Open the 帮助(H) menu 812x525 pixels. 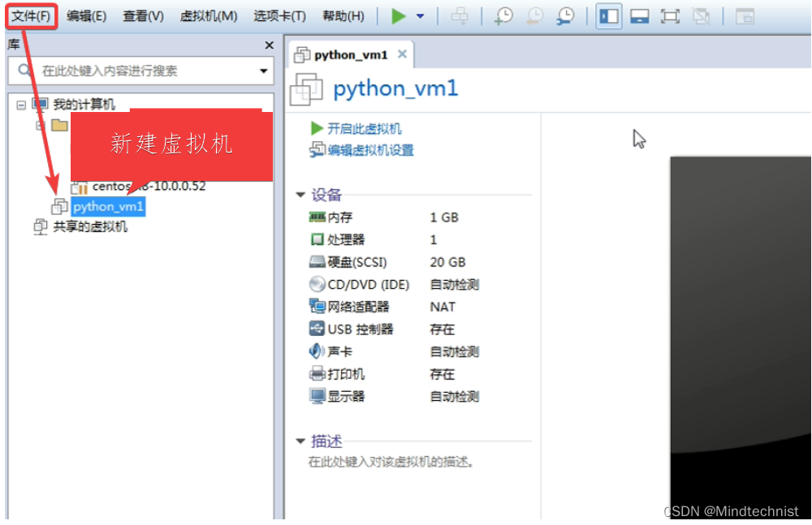click(x=343, y=16)
